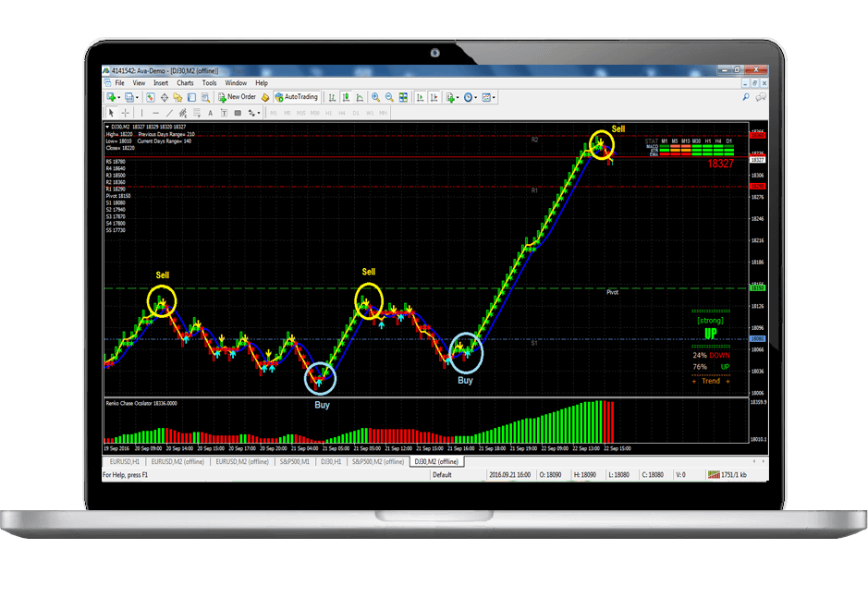Image resolution: width=868 pixels, height=610 pixels.
Task: Open the Arrows objects dropdown
Action: [x=251, y=113]
